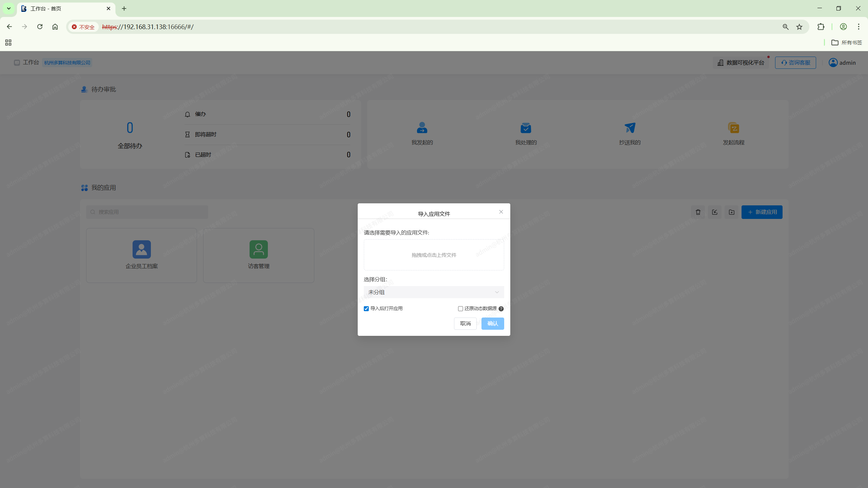Open the 企业员工档案 app icon
Image resolution: width=868 pixels, height=488 pixels.
(x=141, y=249)
